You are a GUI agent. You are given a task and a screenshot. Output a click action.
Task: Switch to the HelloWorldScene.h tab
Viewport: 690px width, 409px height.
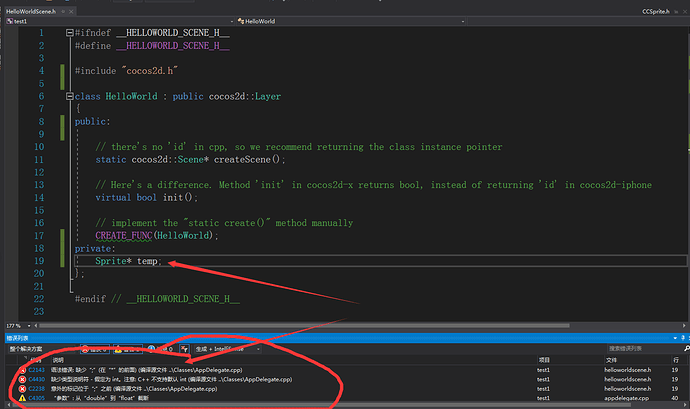[x=31, y=11]
